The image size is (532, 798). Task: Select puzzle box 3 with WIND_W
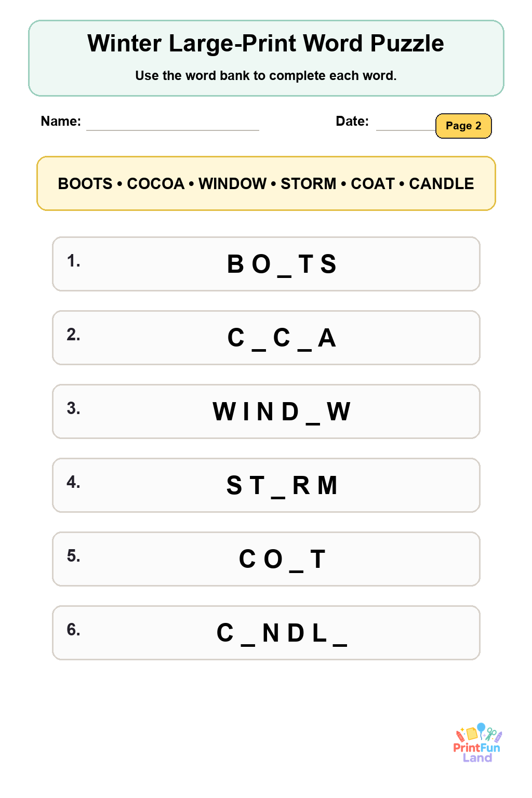pyautogui.click(x=266, y=411)
